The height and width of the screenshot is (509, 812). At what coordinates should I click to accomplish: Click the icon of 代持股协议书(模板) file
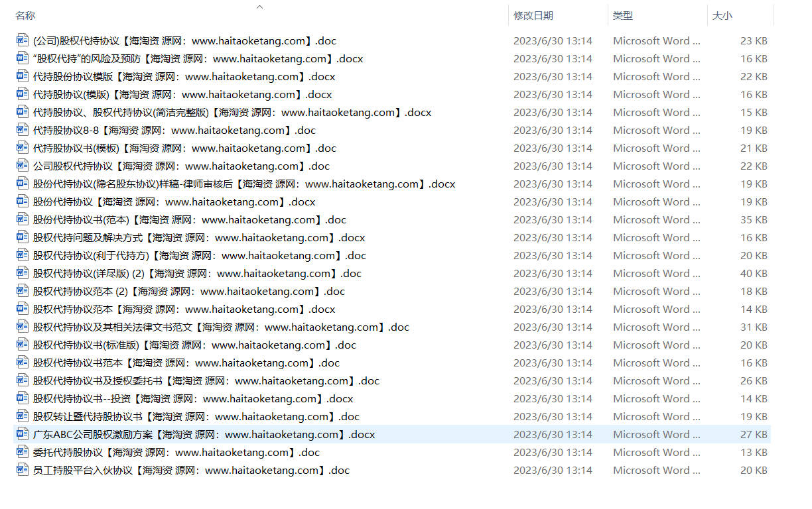22,148
